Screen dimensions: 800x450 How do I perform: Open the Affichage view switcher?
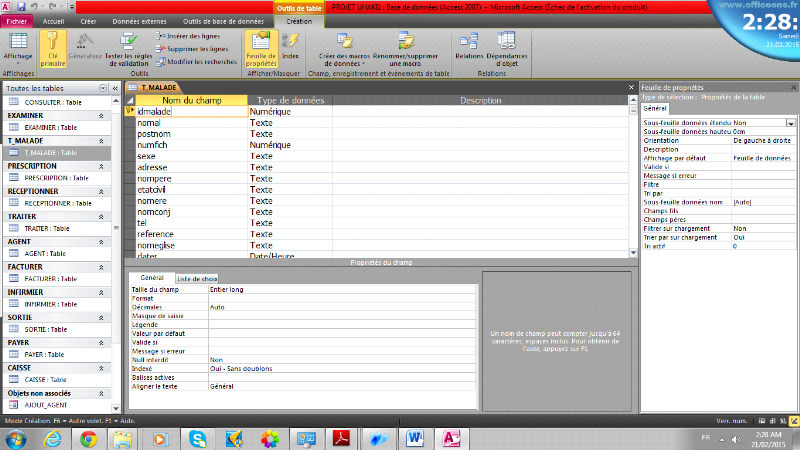(x=17, y=50)
